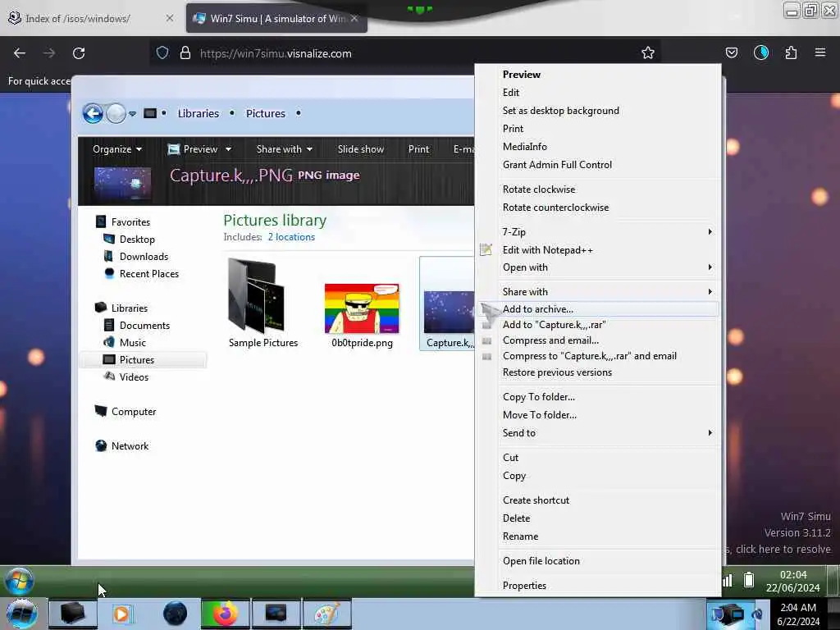Open globe browser icon on host taskbar

[x=175, y=614]
